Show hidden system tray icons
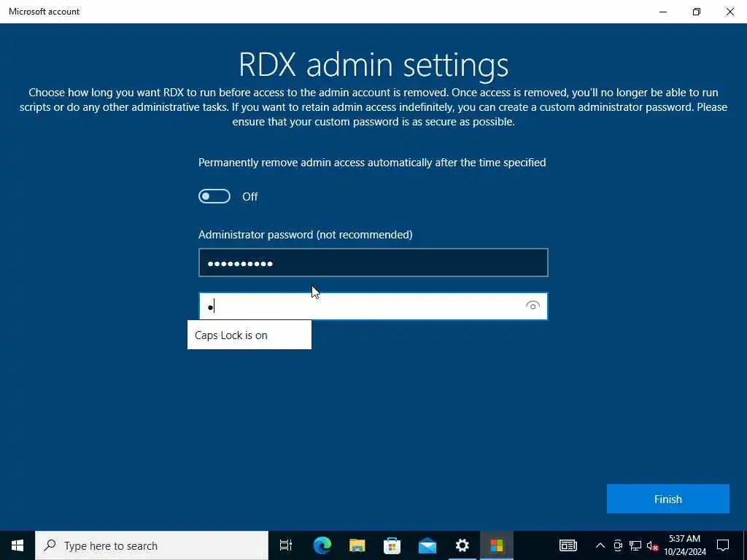Image resolution: width=747 pixels, height=560 pixels. [x=600, y=545]
